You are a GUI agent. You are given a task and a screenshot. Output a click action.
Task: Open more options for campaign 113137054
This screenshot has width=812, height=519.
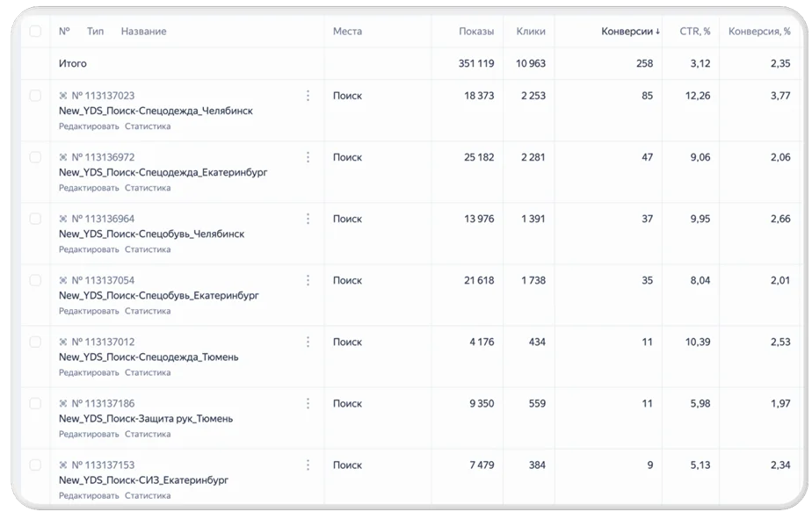[x=308, y=280]
